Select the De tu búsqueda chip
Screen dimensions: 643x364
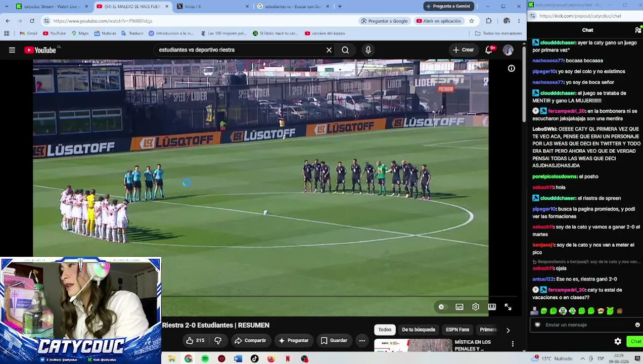click(419, 330)
